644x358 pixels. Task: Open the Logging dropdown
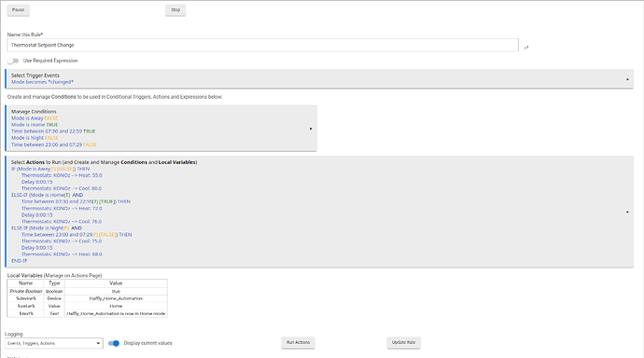click(x=54, y=343)
